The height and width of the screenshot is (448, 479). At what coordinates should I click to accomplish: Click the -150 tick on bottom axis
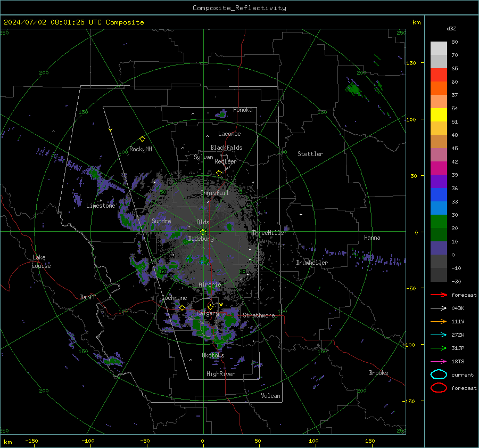pos(31,441)
